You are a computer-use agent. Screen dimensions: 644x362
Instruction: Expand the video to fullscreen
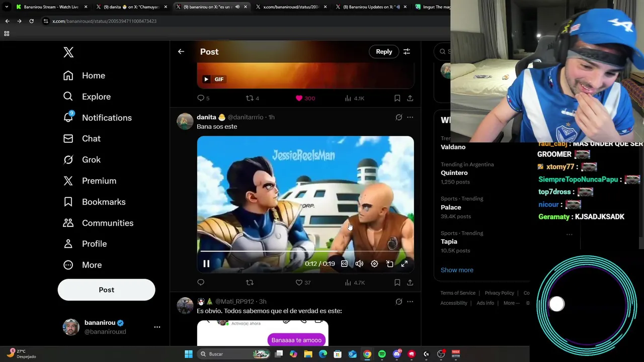pyautogui.click(x=404, y=264)
